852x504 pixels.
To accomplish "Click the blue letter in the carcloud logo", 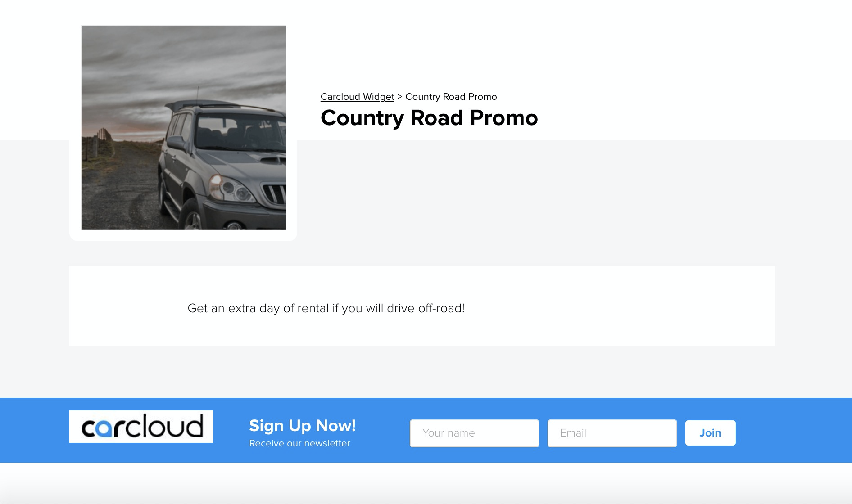I will [x=104, y=428].
